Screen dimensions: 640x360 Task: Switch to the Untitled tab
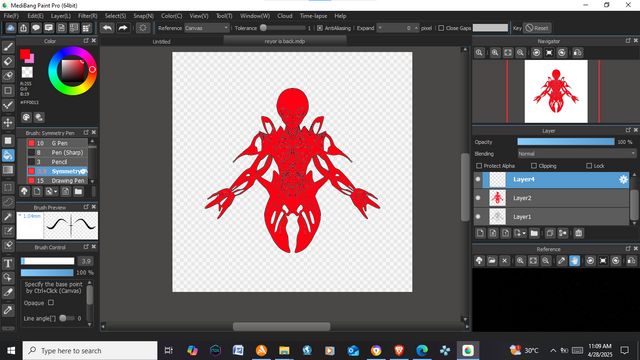(162, 42)
